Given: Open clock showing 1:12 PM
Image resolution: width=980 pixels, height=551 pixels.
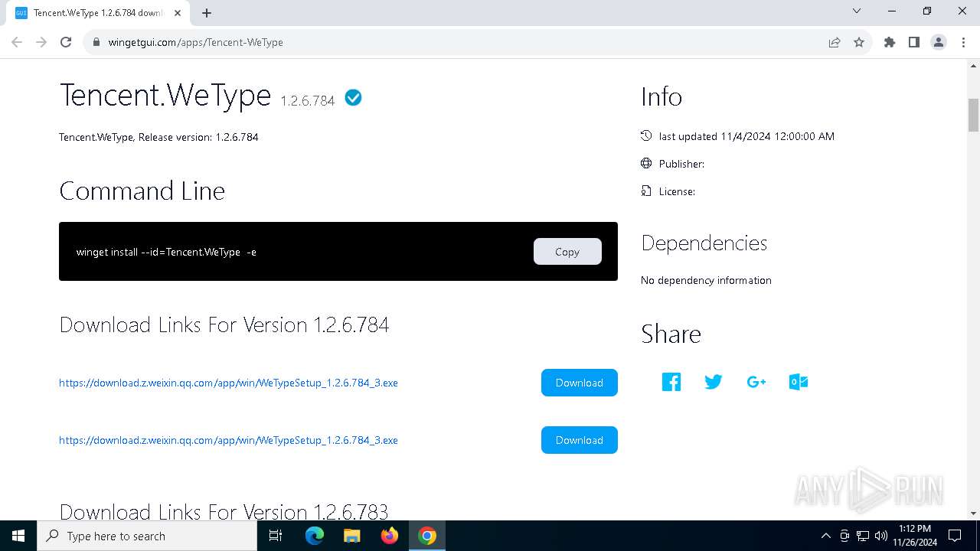Looking at the screenshot, I should pos(915,536).
